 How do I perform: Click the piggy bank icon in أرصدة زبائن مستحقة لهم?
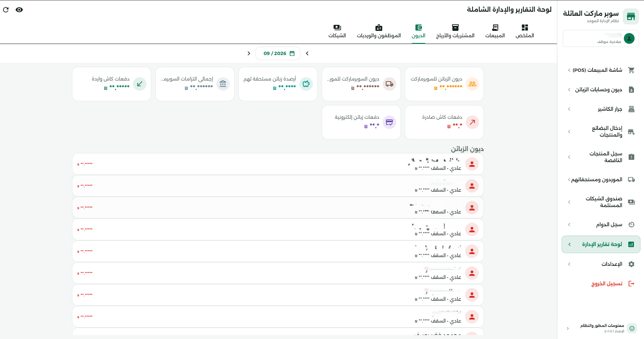tap(306, 84)
